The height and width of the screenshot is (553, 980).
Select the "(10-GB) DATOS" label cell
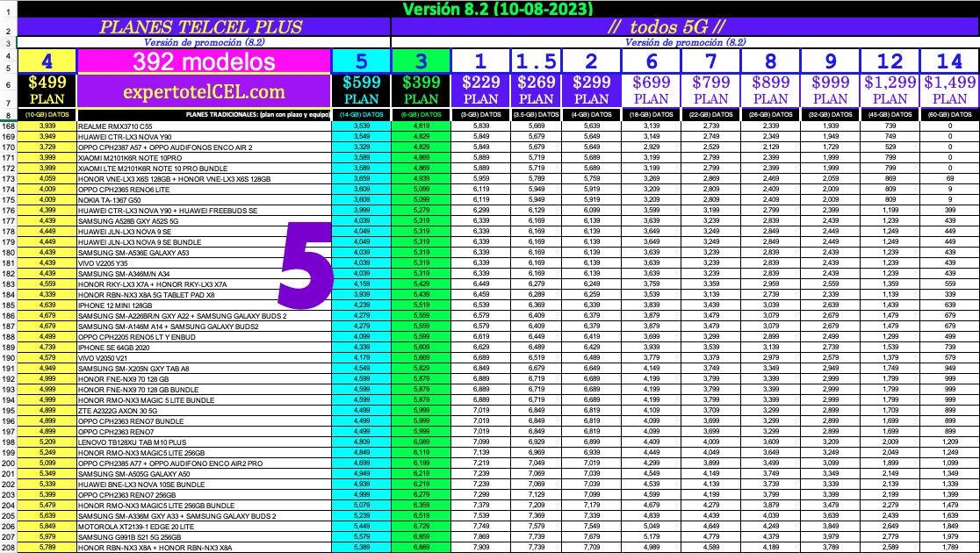tap(47, 115)
